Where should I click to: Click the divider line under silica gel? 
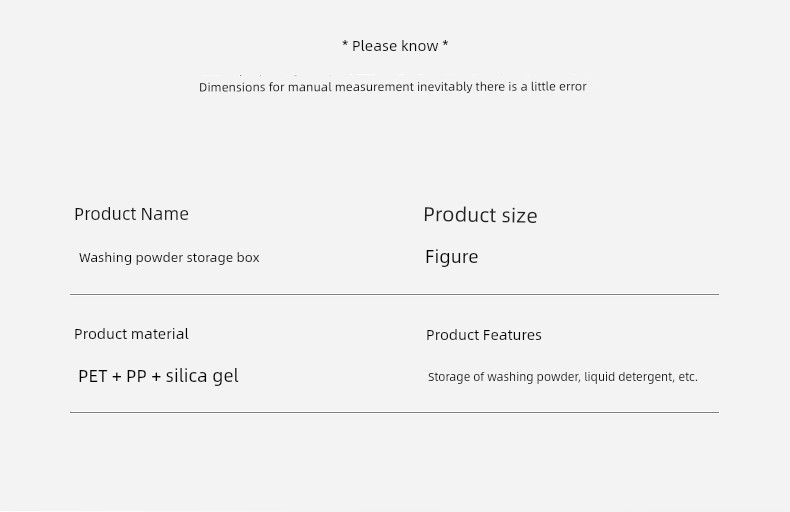pyautogui.click(x=394, y=412)
